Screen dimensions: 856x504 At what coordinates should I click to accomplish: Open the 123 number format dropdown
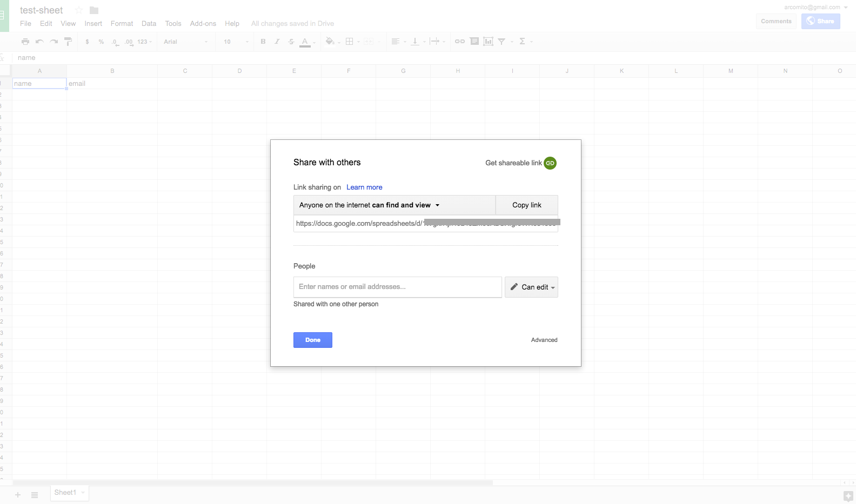(x=144, y=42)
